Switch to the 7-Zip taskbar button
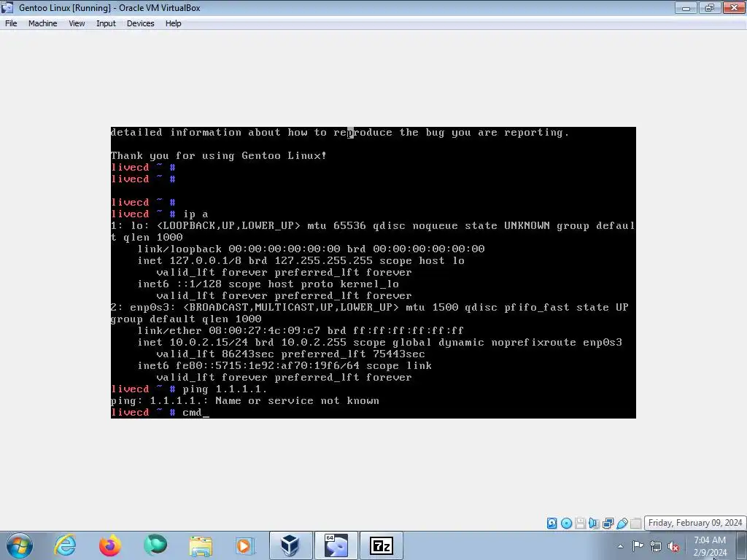The image size is (747, 560). pyautogui.click(x=381, y=545)
